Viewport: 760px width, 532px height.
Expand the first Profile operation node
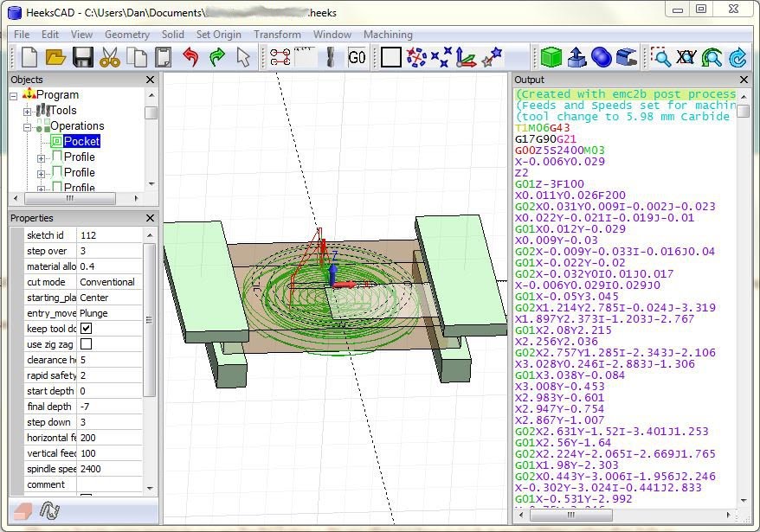(42, 157)
